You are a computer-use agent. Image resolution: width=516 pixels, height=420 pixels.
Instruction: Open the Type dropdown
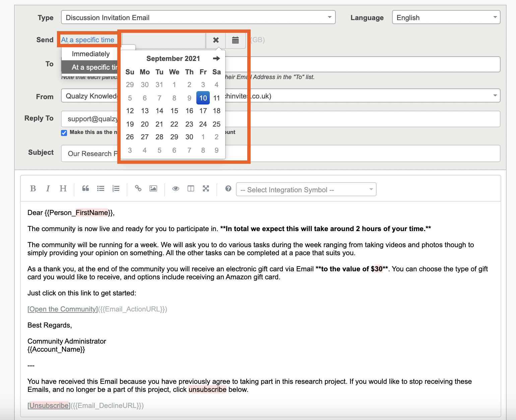click(x=198, y=17)
